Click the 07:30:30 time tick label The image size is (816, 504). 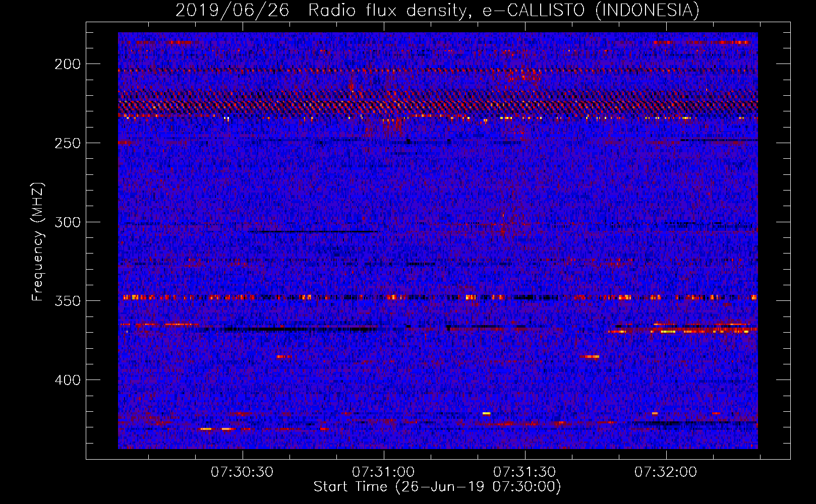(x=242, y=472)
